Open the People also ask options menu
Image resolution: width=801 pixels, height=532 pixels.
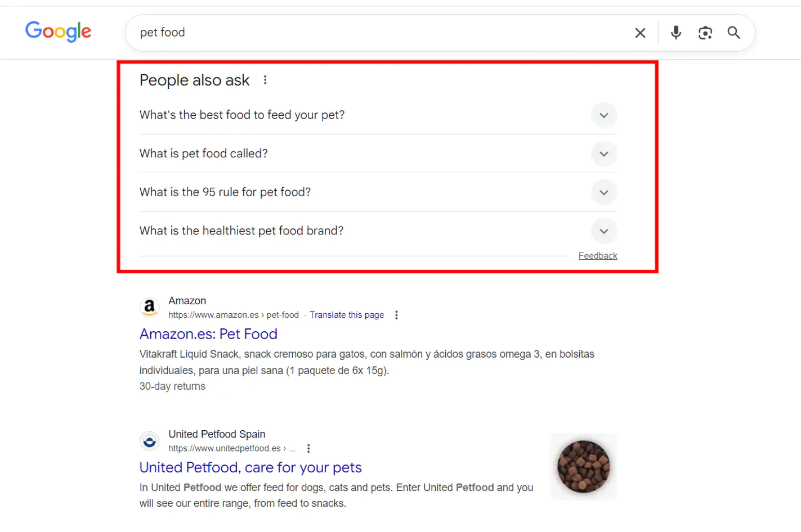coord(265,80)
